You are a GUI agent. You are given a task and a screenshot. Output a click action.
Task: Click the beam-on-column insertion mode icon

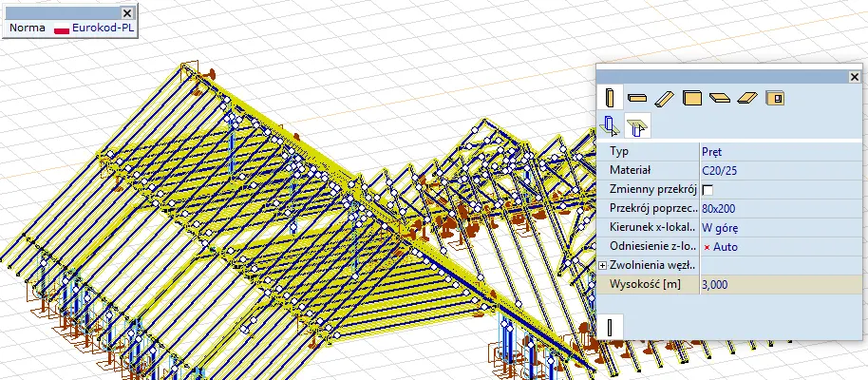[636, 124]
